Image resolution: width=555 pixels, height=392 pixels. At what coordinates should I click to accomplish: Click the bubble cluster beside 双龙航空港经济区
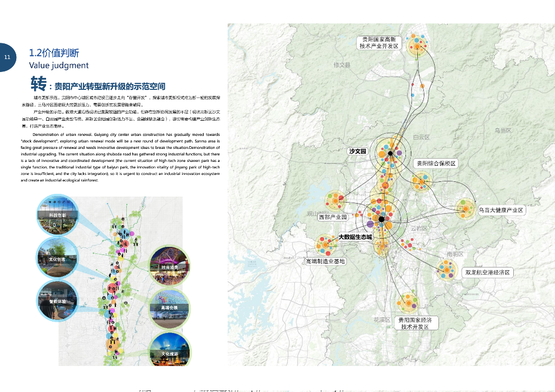pyautogui.click(x=447, y=269)
